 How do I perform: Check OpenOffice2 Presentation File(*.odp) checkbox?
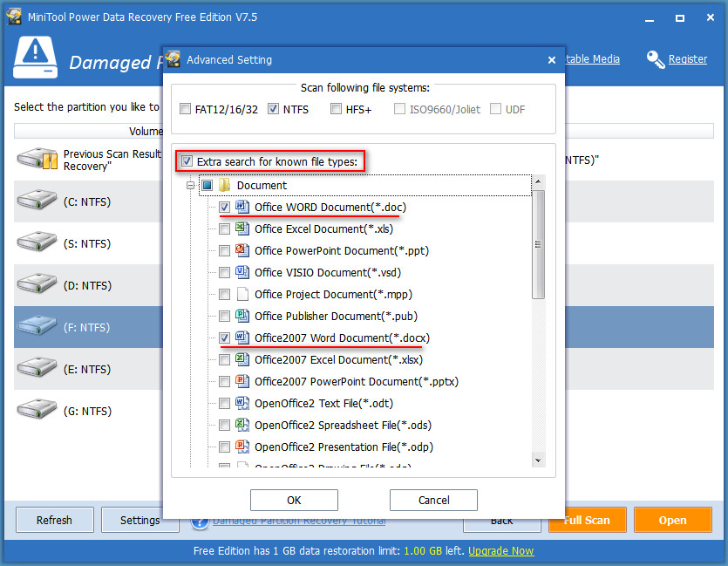[224, 447]
